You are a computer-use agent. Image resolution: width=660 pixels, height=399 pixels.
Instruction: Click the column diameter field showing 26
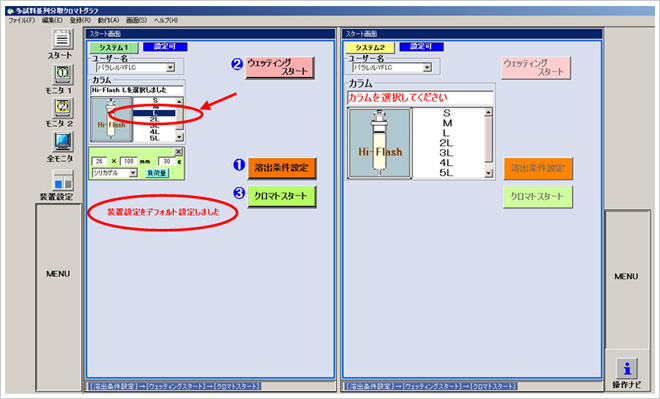[x=99, y=161]
